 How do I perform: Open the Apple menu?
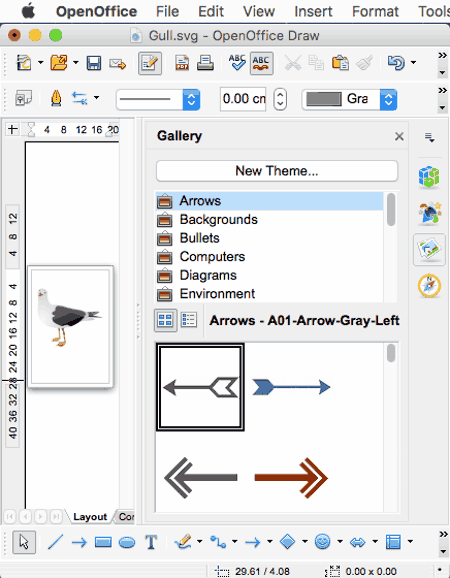[28, 11]
